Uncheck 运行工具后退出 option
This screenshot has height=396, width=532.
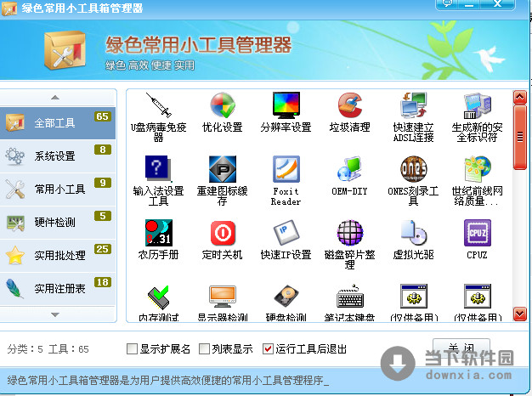(x=268, y=348)
